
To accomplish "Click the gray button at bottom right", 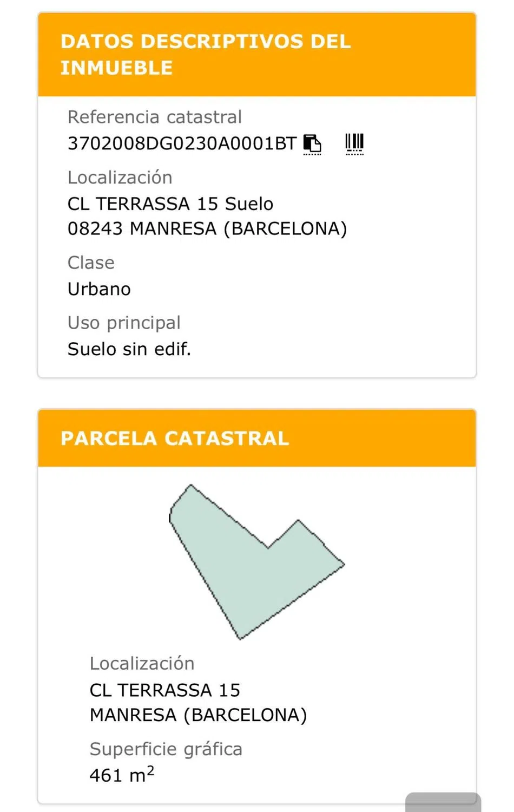I will pyautogui.click(x=443, y=802).
